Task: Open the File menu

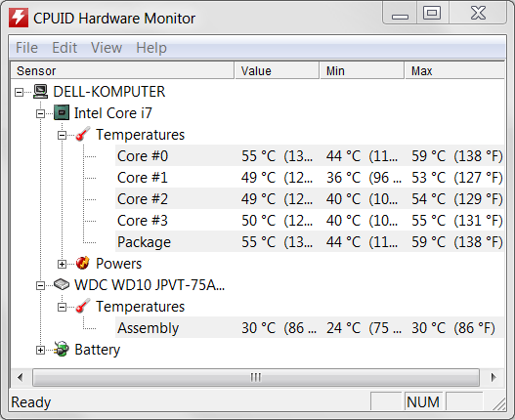Action: point(27,48)
